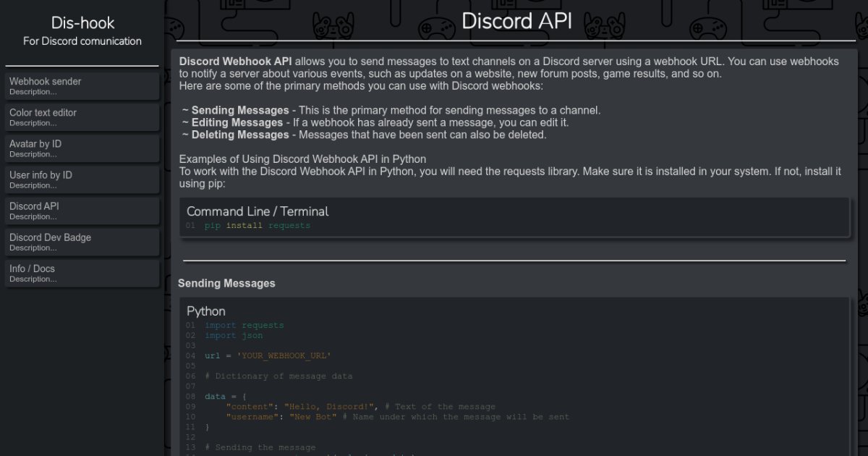
Task: Click the import requests code line
Action: 244,326
